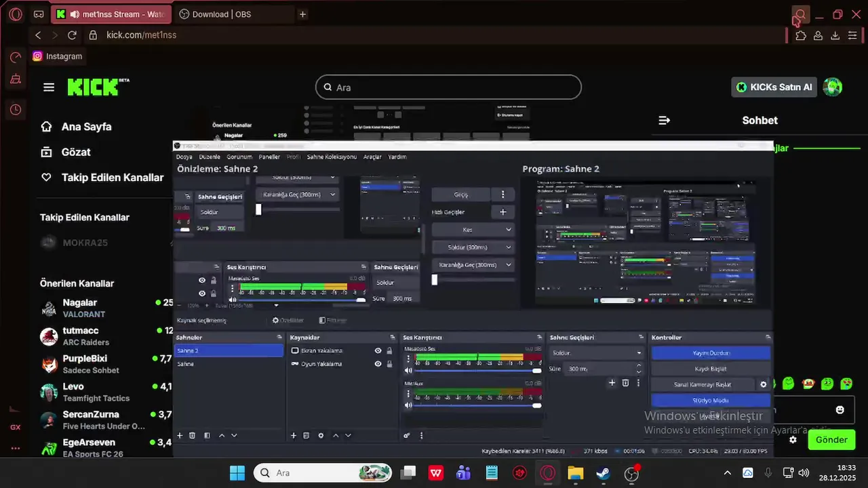This screenshot has height=488, width=868.
Task: Add transition with Sahne Geçişleri plus icon
Action: pyautogui.click(x=612, y=383)
